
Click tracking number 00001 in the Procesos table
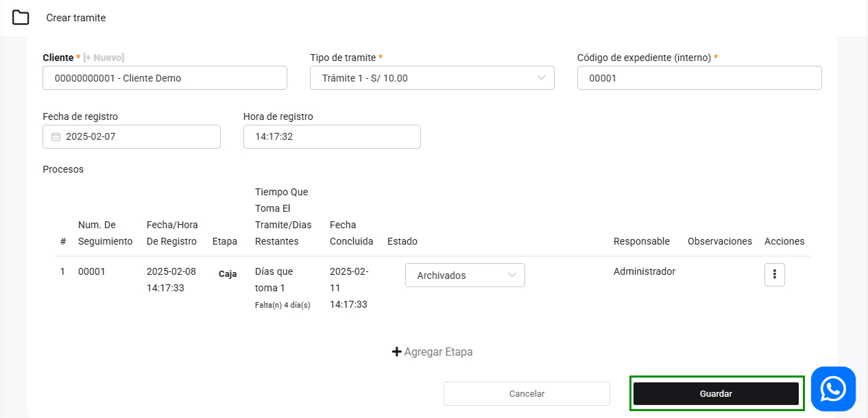pyautogui.click(x=91, y=271)
